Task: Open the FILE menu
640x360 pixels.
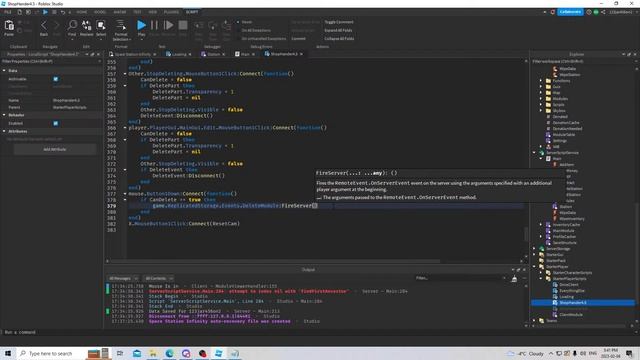Action: tap(7, 12)
